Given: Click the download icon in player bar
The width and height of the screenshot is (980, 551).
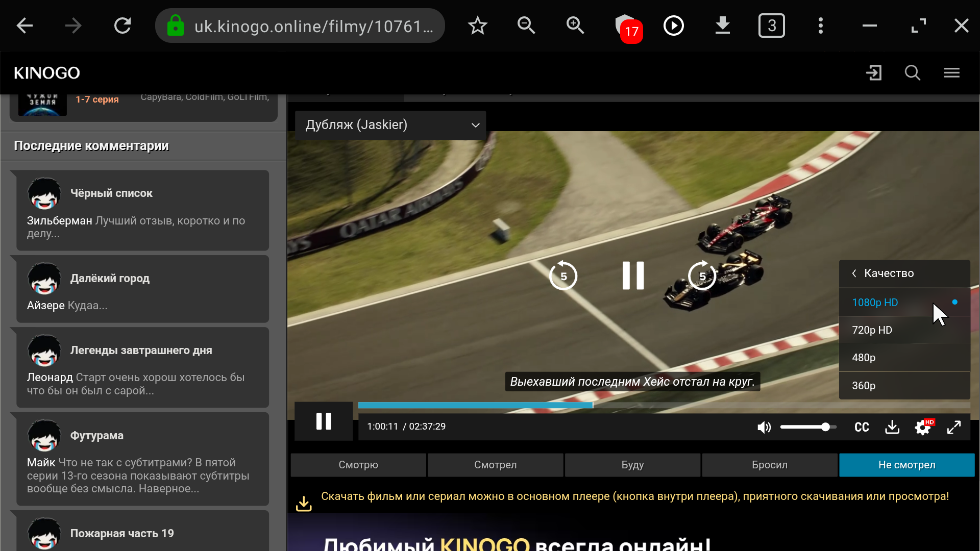Looking at the screenshot, I should pyautogui.click(x=892, y=427).
